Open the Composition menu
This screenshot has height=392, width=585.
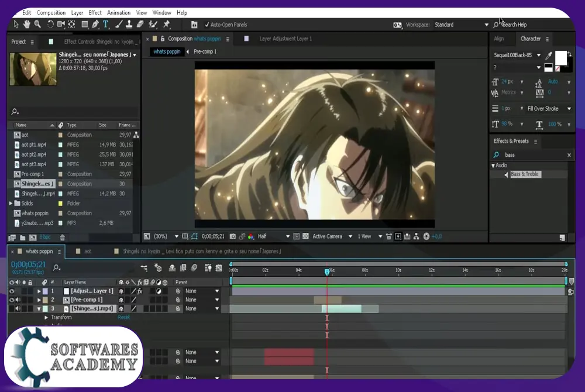click(51, 13)
